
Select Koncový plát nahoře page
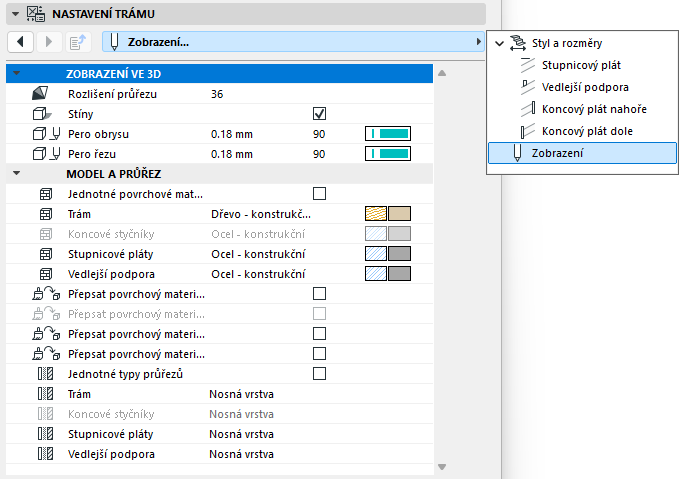pos(594,109)
